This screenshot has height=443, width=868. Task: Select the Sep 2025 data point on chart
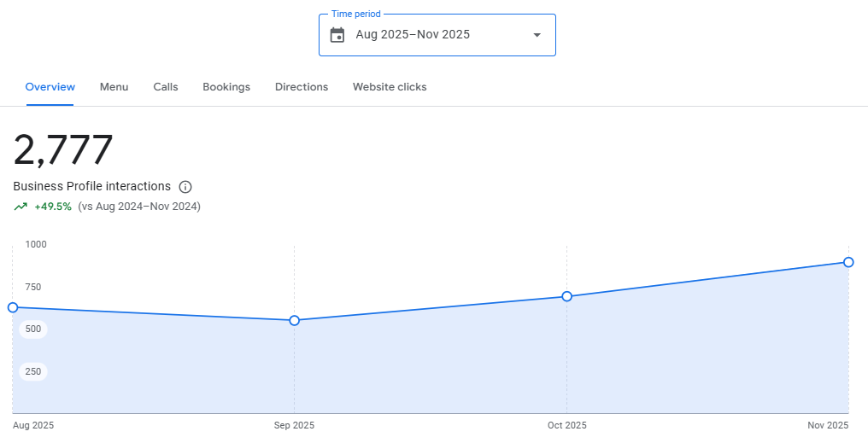(x=295, y=320)
